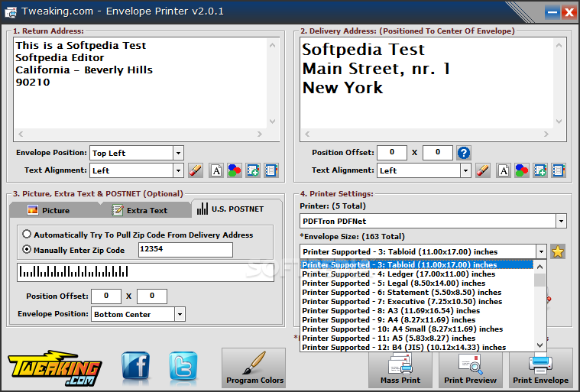Save delivery address with disk-plus icon
Viewport: 580px width, 392px height.
click(x=540, y=170)
